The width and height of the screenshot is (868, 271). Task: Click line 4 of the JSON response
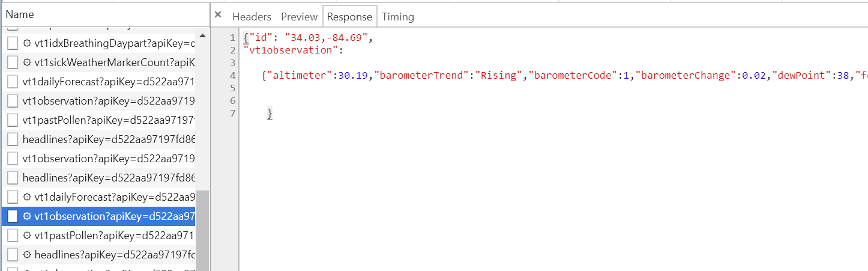(552, 76)
